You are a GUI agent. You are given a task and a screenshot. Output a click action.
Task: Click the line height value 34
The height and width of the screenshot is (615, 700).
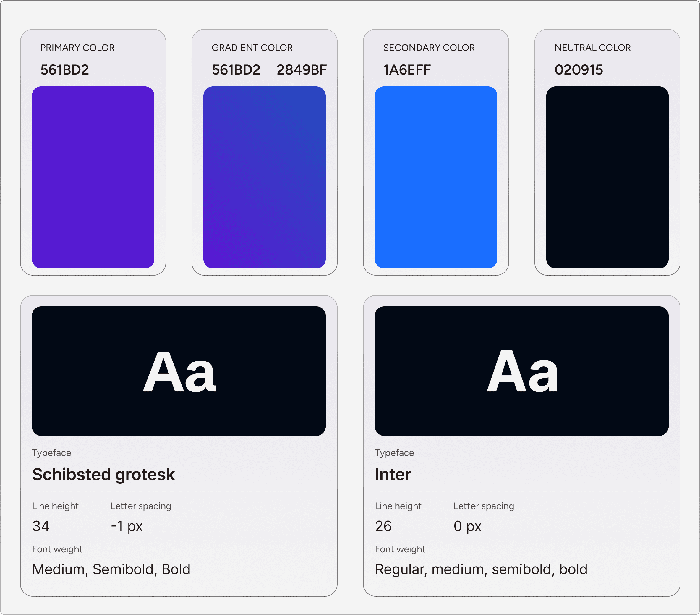[41, 526]
